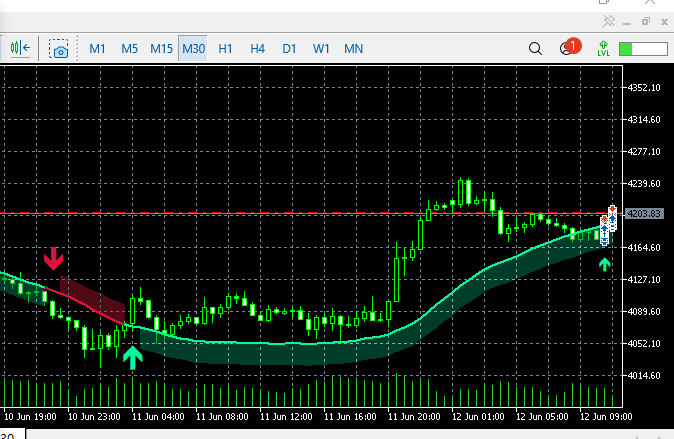The width and height of the screenshot is (674, 439).
Task: Switch to M15 timeframe
Action: click(x=161, y=49)
